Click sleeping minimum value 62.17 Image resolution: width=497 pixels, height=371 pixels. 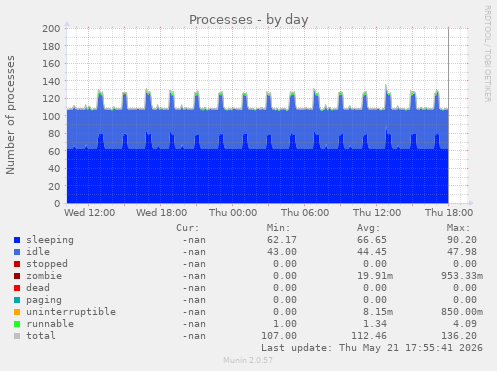[x=282, y=240]
